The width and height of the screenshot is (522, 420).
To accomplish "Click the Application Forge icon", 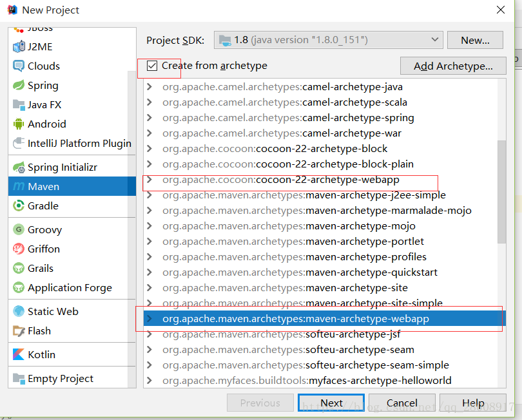I will (x=19, y=287).
